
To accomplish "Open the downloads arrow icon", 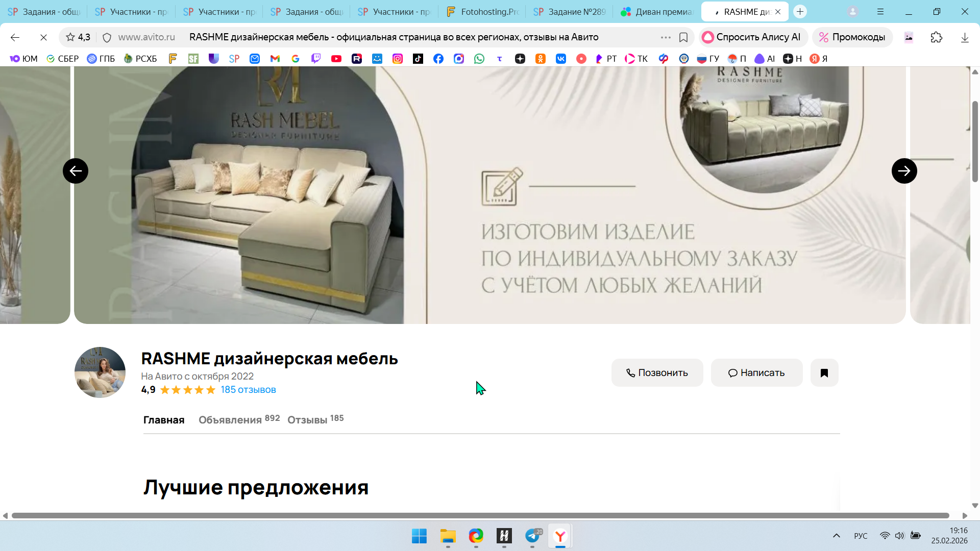I will tap(964, 37).
